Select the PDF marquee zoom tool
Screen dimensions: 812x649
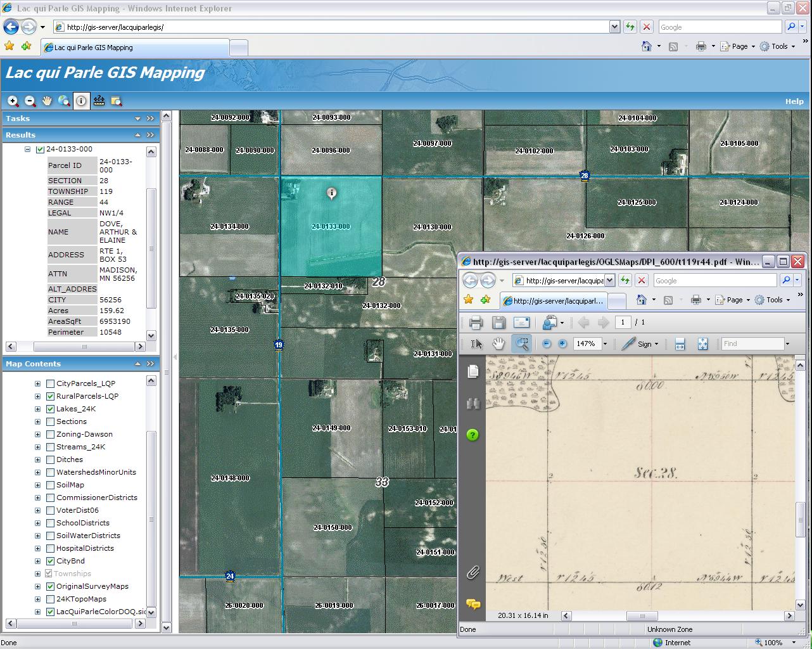tap(522, 344)
